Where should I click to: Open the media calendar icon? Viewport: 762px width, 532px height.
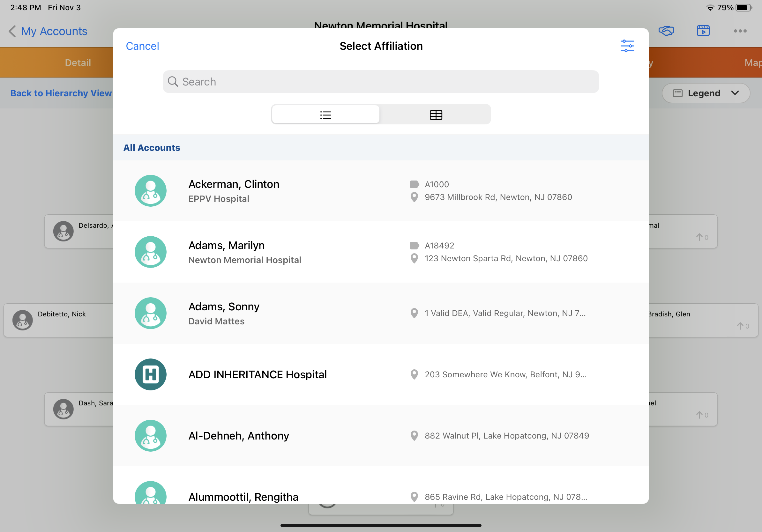(703, 31)
